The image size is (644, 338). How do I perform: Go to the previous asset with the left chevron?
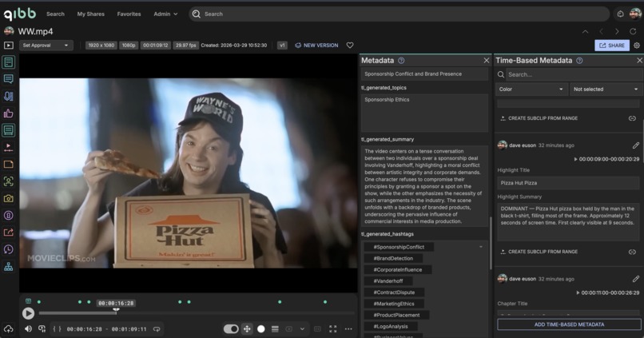[602, 32]
